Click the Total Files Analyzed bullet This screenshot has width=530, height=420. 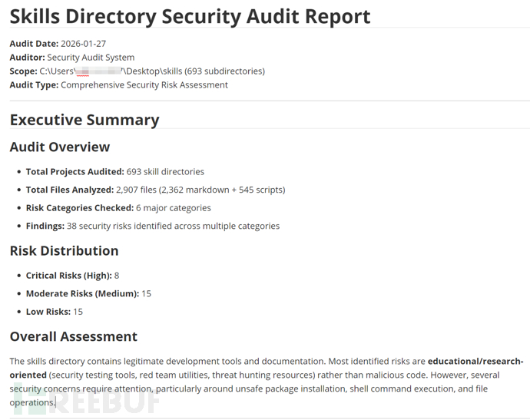point(155,190)
